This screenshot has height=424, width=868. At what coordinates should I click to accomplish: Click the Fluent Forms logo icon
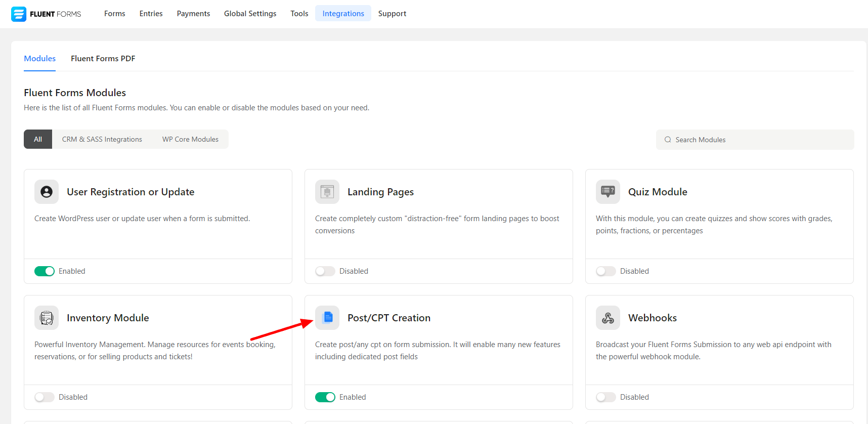pos(19,14)
